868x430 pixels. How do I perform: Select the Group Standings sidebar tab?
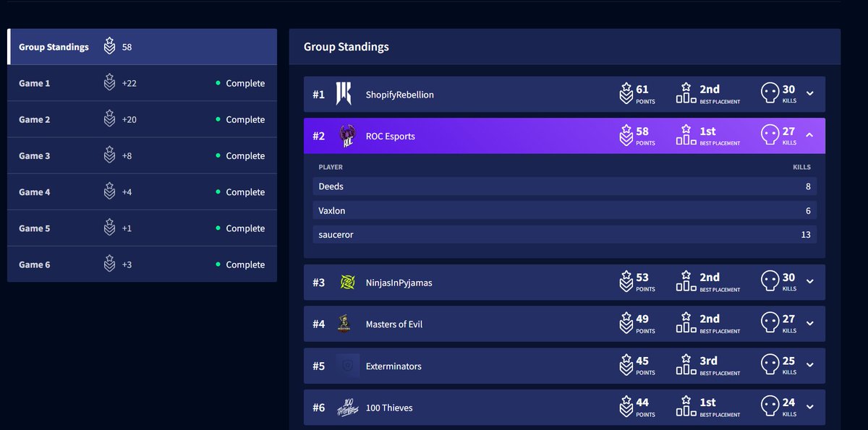(142, 47)
